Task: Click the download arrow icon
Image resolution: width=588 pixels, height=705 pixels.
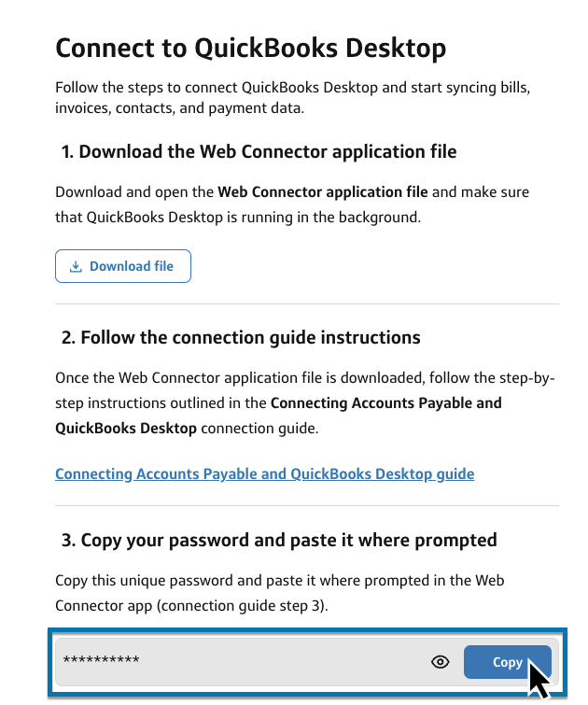Action: 77,266
